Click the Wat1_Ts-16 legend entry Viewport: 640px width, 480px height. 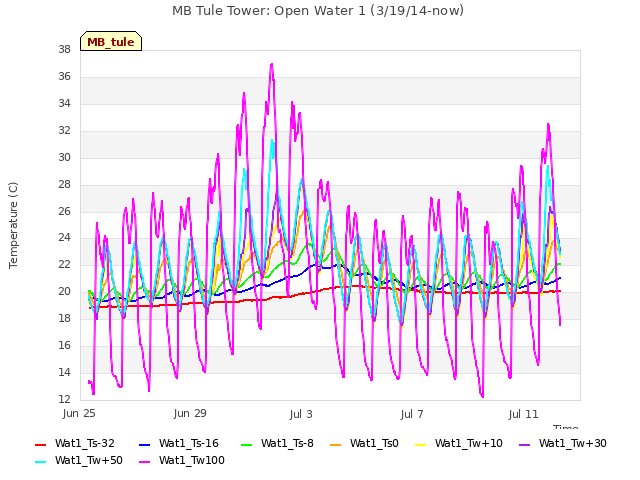[179, 444]
